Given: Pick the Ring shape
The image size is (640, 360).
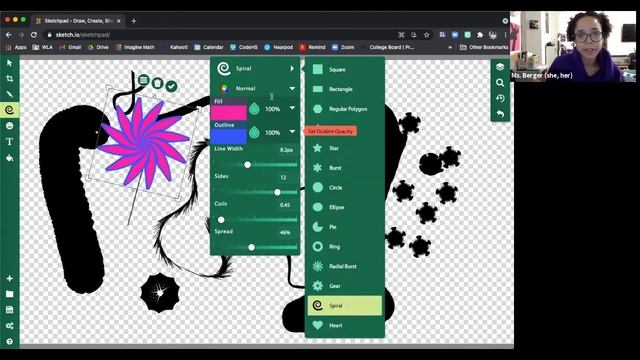Looking at the screenshot, I should coord(345,247).
